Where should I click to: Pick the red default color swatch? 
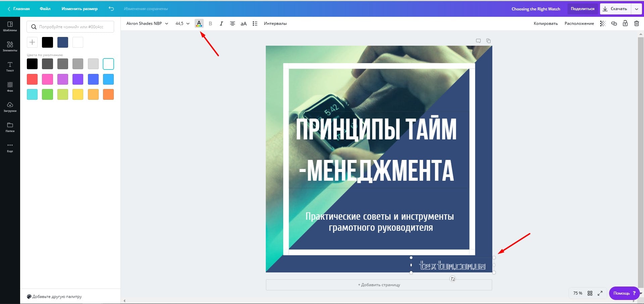32,79
